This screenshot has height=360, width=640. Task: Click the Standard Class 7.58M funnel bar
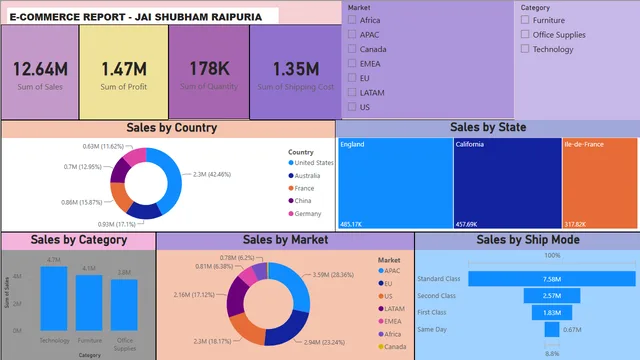click(x=552, y=279)
